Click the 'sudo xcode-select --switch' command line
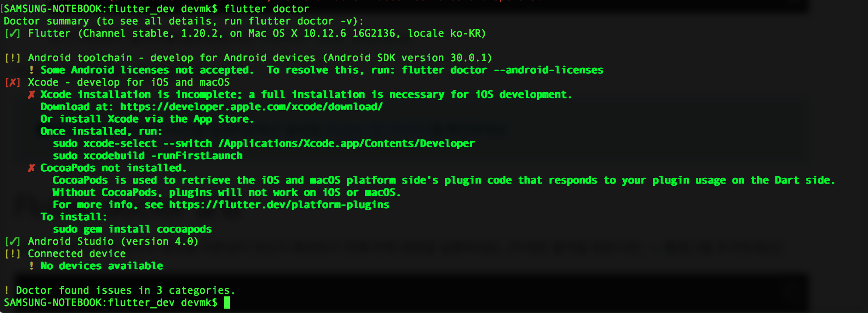Viewport: 868px width, 313px height. [264, 143]
